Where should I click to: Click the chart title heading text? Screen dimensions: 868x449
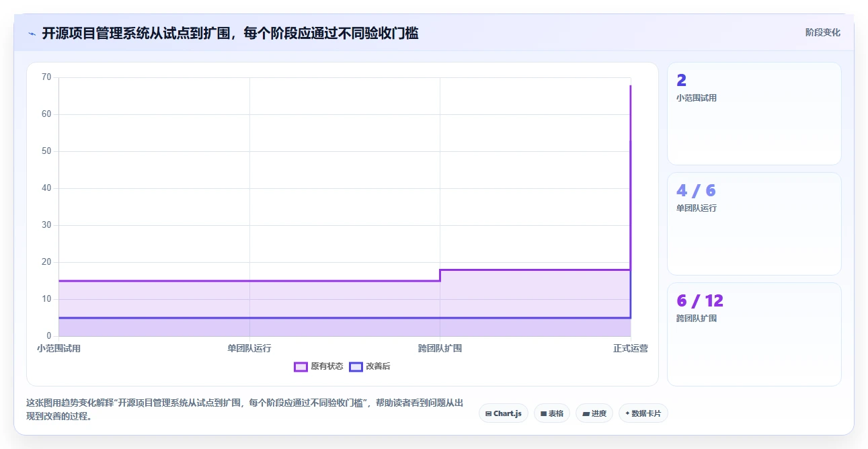pos(230,33)
